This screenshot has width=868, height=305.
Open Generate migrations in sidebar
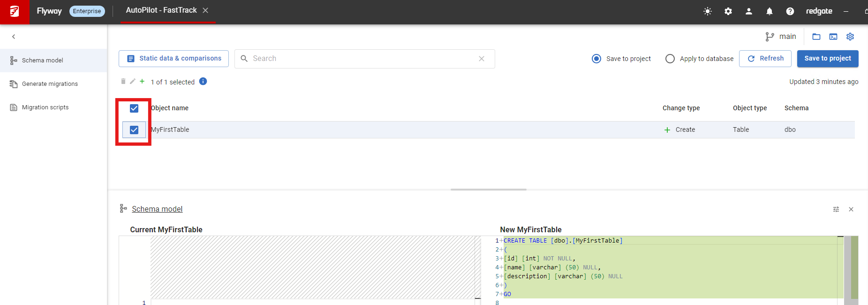[50, 84]
